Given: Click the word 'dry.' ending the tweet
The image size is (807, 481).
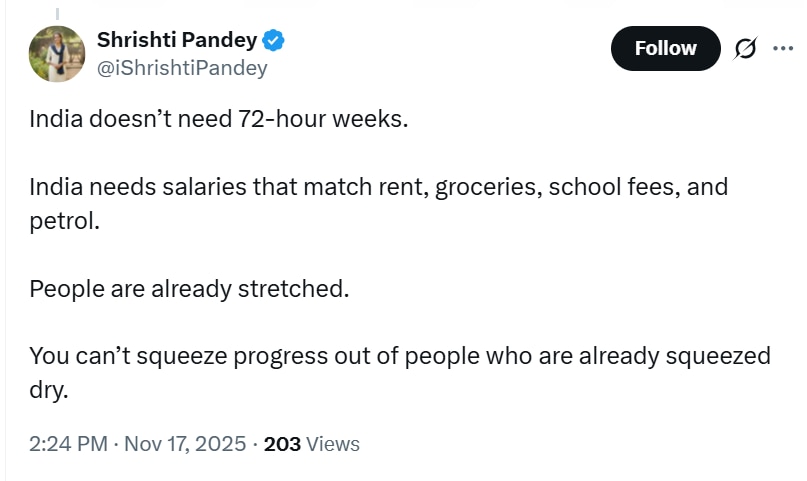Looking at the screenshot, I should pyautogui.click(x=49, y=389).
